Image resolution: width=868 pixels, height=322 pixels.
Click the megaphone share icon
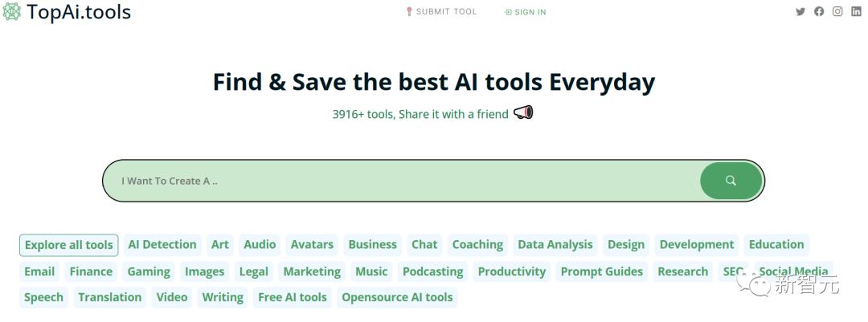click(x=523, y=113)
